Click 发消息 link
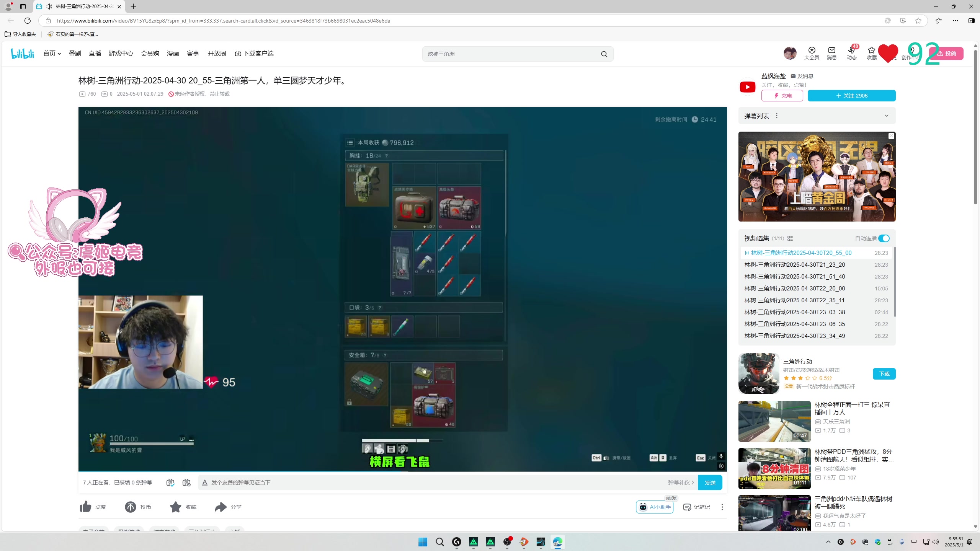 [802, 76]
